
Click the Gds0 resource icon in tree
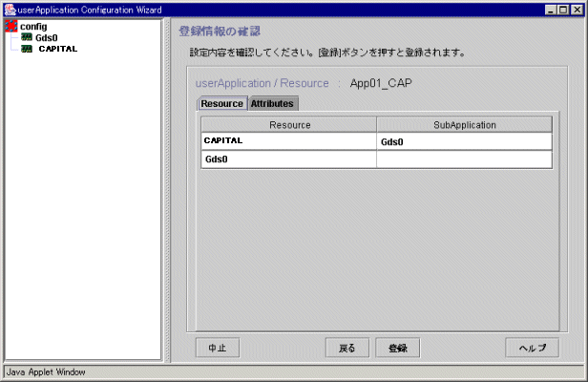pyautogui.click(x=27, y=37)
